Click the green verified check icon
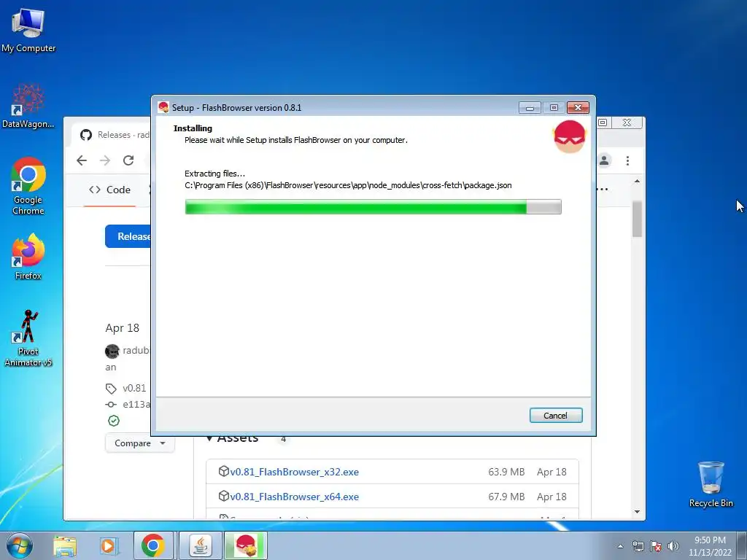 pyautogui.click(x=114, y=421)
